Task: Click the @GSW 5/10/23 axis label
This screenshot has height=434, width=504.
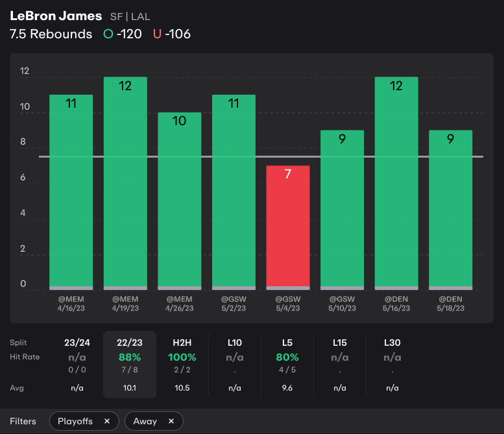Action: coord(342,304)
